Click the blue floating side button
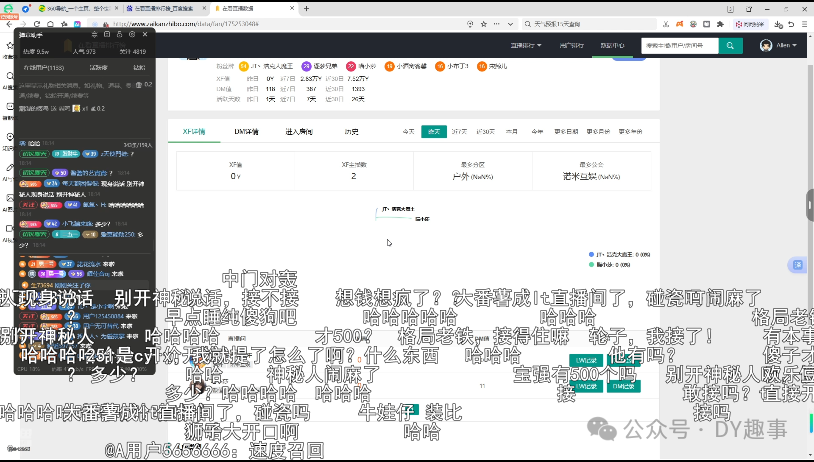 (x=797, y=265)
